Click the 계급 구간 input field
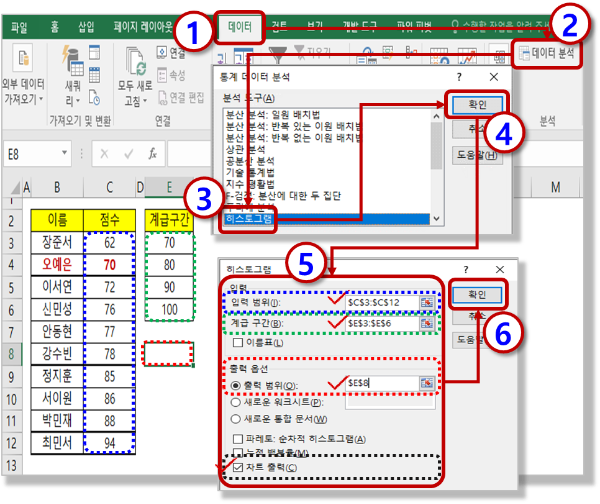 tap(382, 324)
